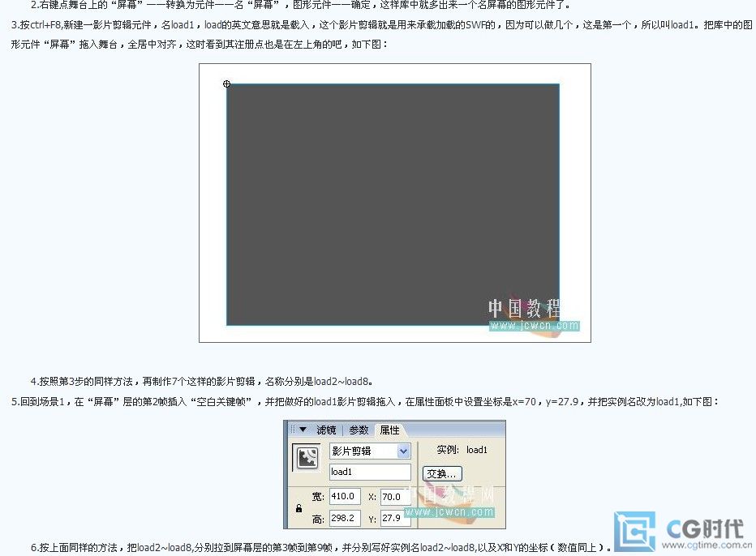Screen dimensions: 756x556
Task: Click the 宽 field showing 410.0
Action: tap(345, 496)
